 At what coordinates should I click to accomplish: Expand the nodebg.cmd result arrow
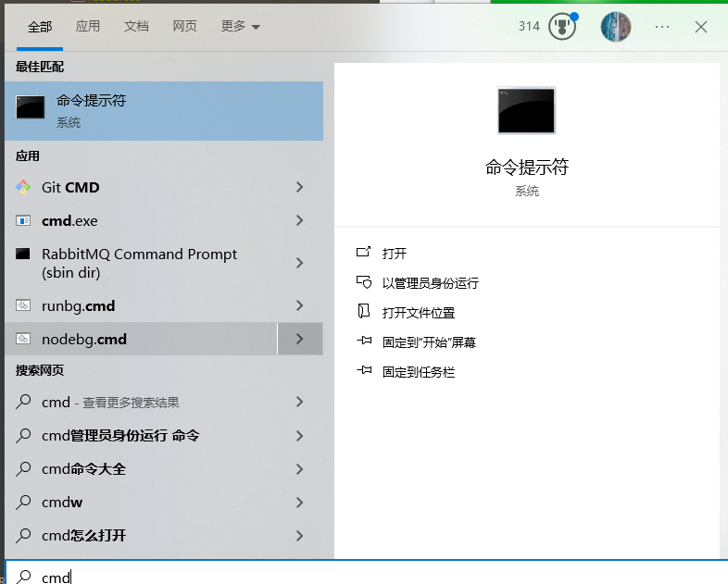click(299, 339)
